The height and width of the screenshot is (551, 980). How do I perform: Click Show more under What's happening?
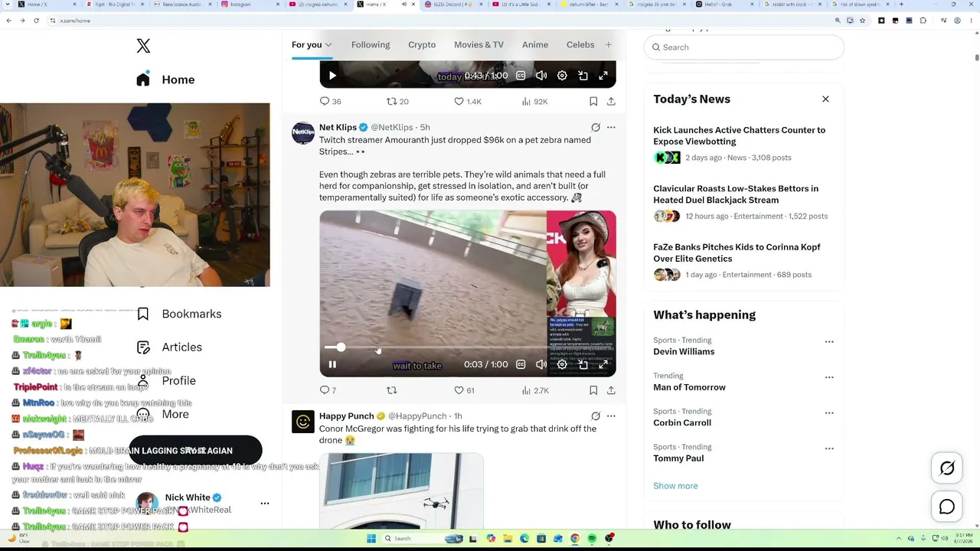pyautogui.click(x=675, y=486)
